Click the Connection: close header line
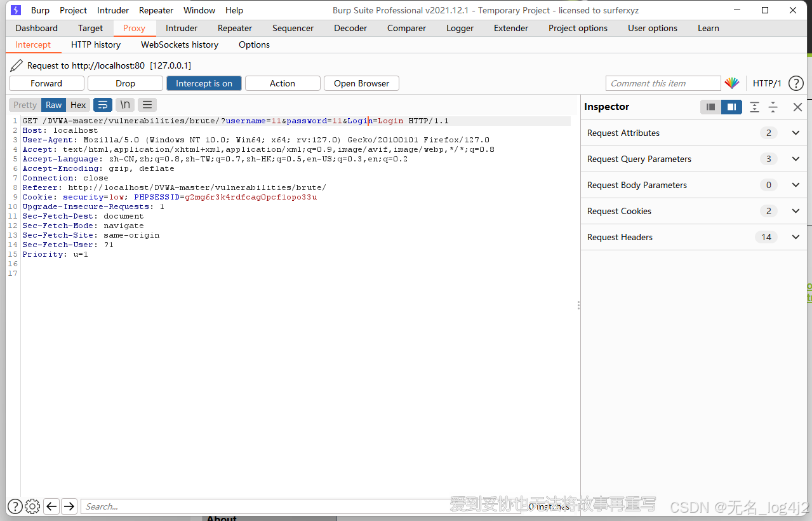Image resolution: width=812 pixels, height=521 pixels. point(65,178)
